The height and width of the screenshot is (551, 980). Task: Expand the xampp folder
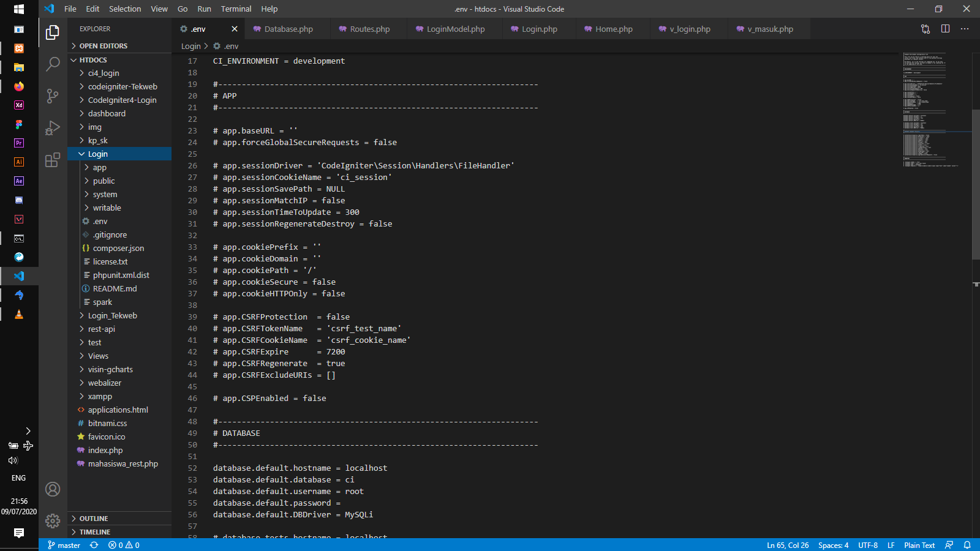click(x=119, y=396)
